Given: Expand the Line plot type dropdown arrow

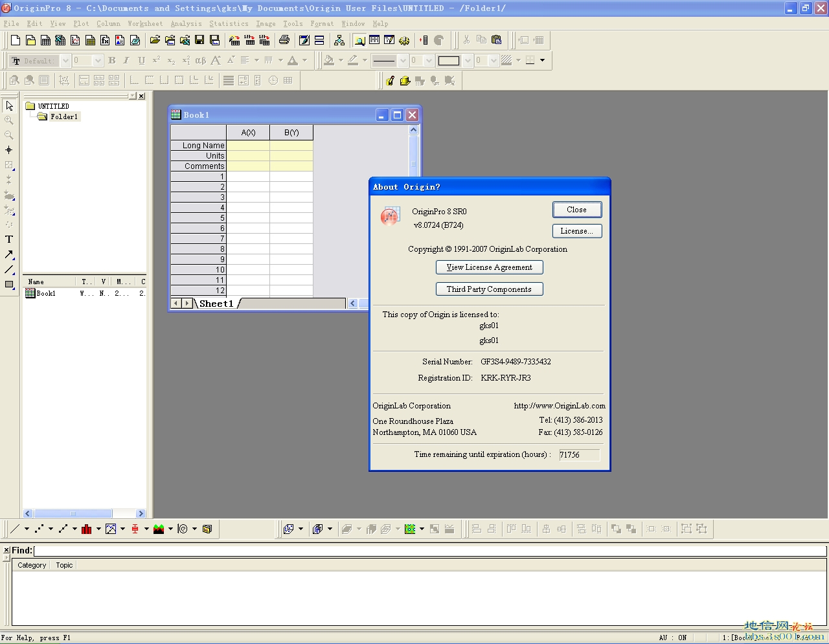Looking at the screenshot, I should click(27, 529).
